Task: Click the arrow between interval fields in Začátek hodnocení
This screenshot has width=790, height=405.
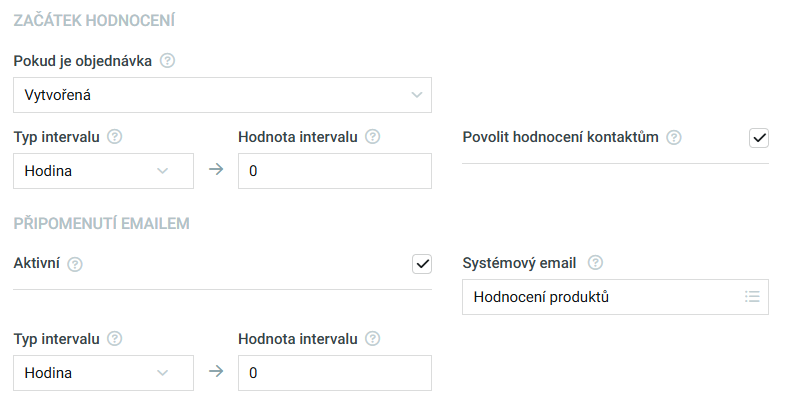Action: (x=216, y=169)
